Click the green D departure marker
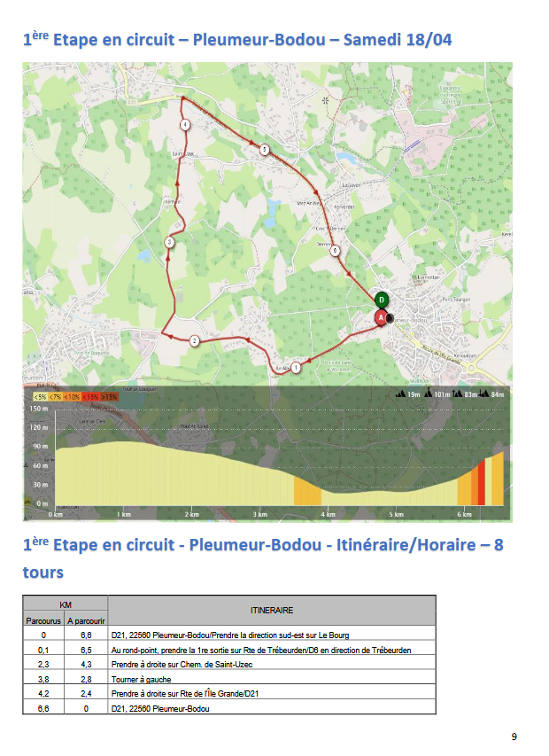This screenshot has width=549, height=756. [381, 300]
